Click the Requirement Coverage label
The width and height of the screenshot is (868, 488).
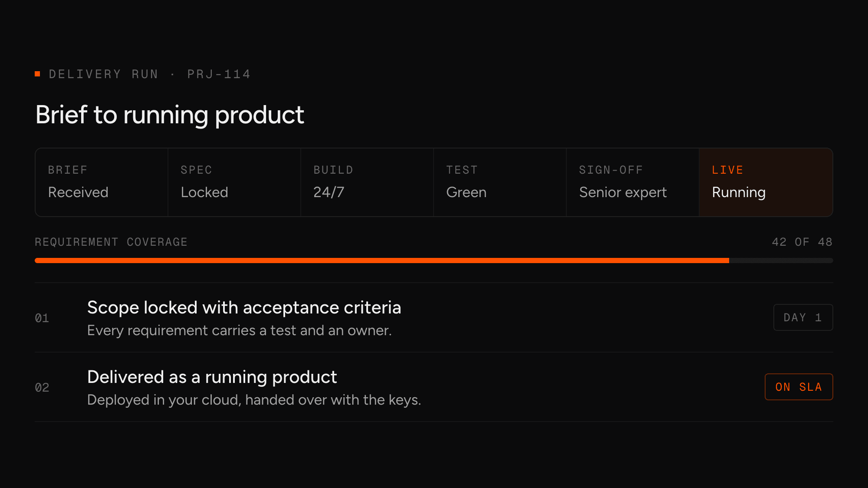111,242
